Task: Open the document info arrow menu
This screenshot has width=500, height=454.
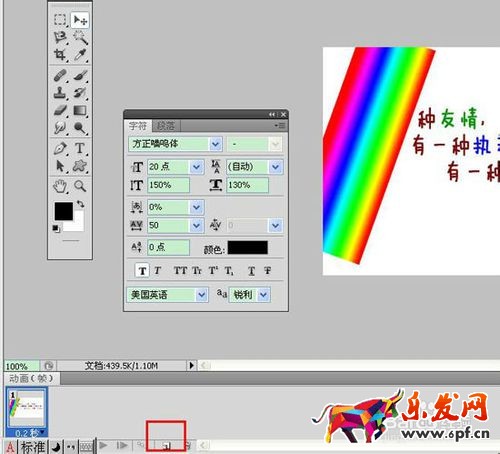Action: 192,366
